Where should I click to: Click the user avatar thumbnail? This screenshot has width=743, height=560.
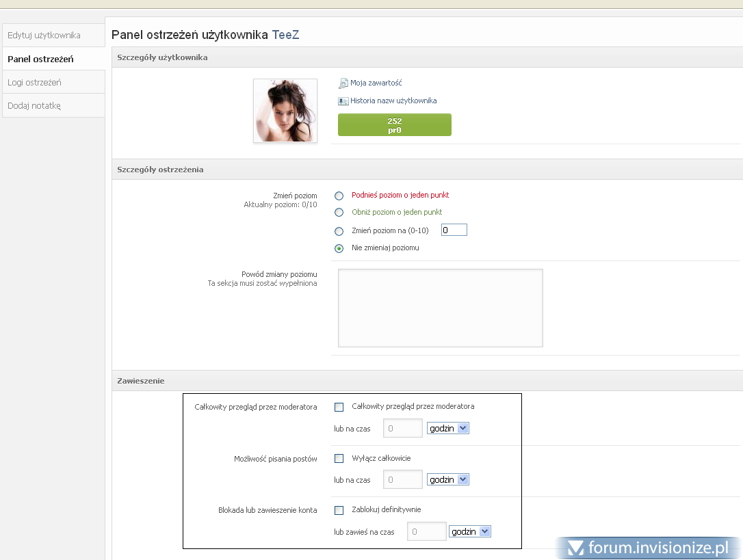pos(285,111)
